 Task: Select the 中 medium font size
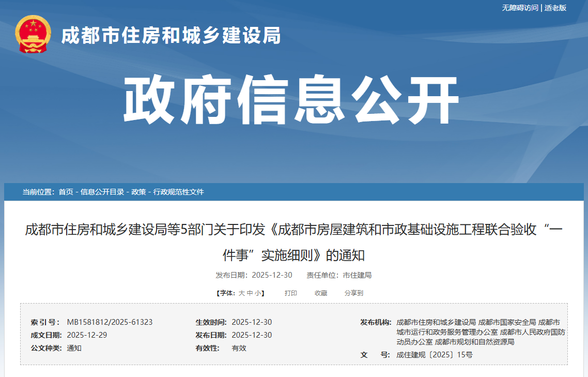(251, 292)
